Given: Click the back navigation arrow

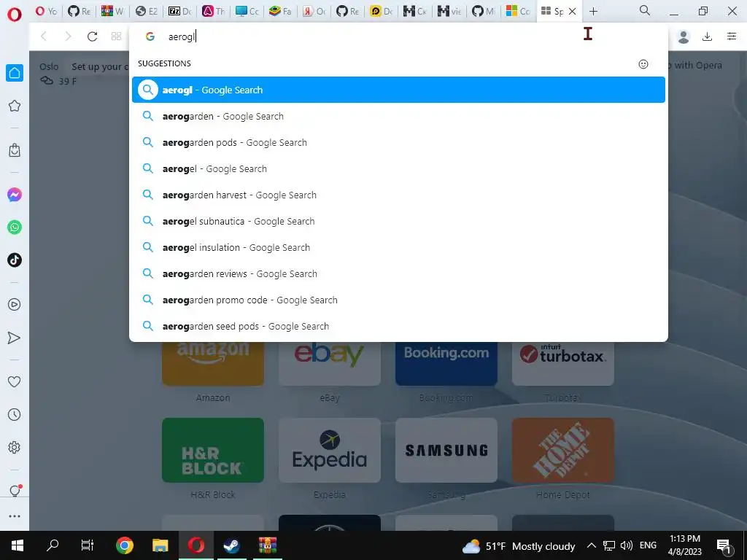Looking at the screenshot, I should click(43, 36).
